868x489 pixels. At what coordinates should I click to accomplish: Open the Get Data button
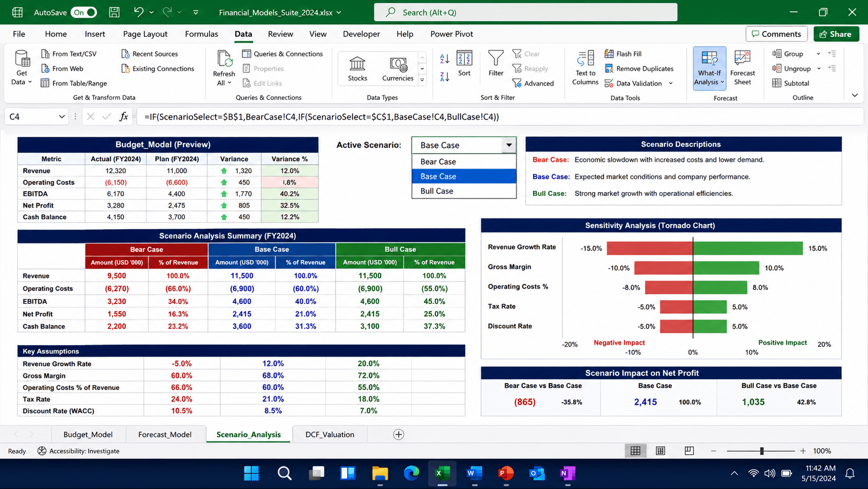[x=22, y=68]
